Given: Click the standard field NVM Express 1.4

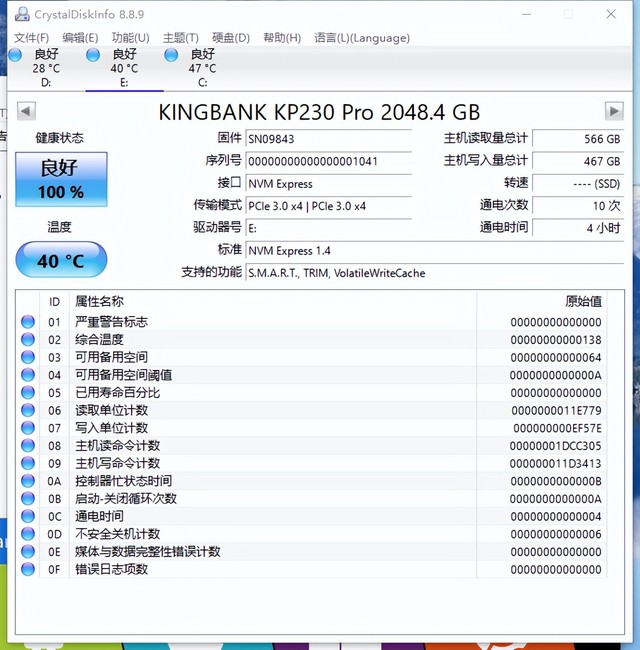Looking at the screenshot, I should (435, 251).
